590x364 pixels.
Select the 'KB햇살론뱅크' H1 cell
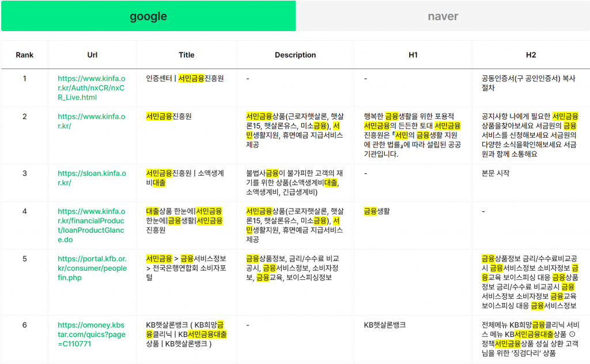pyautogui.click(x=384, y=325)
